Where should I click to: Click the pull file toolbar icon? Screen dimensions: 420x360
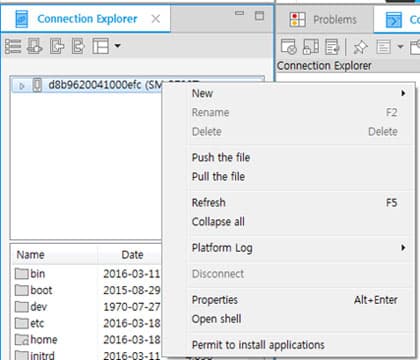point(78,46)
